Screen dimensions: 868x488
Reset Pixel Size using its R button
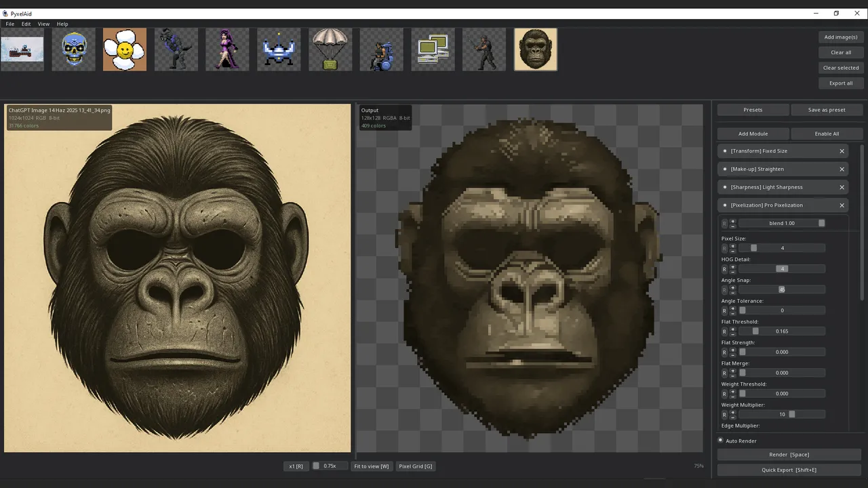pyautogui.click(x=724, y=248)
